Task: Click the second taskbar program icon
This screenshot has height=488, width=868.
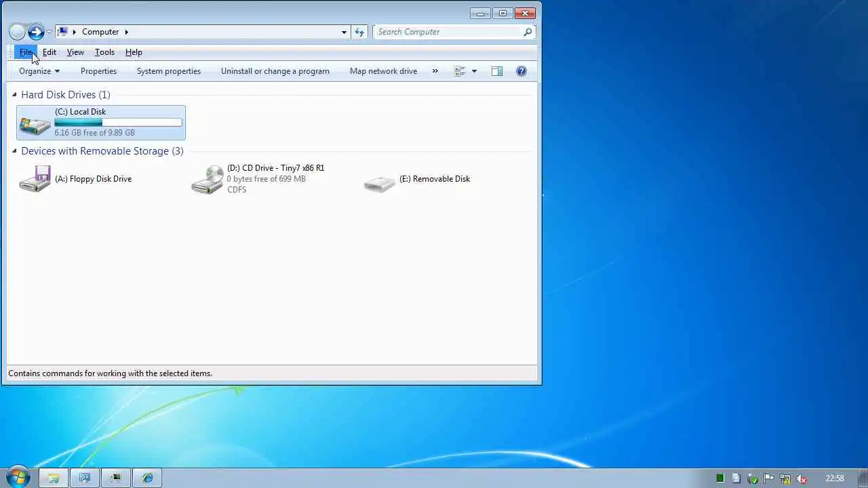Action: (x=85, y=478)
